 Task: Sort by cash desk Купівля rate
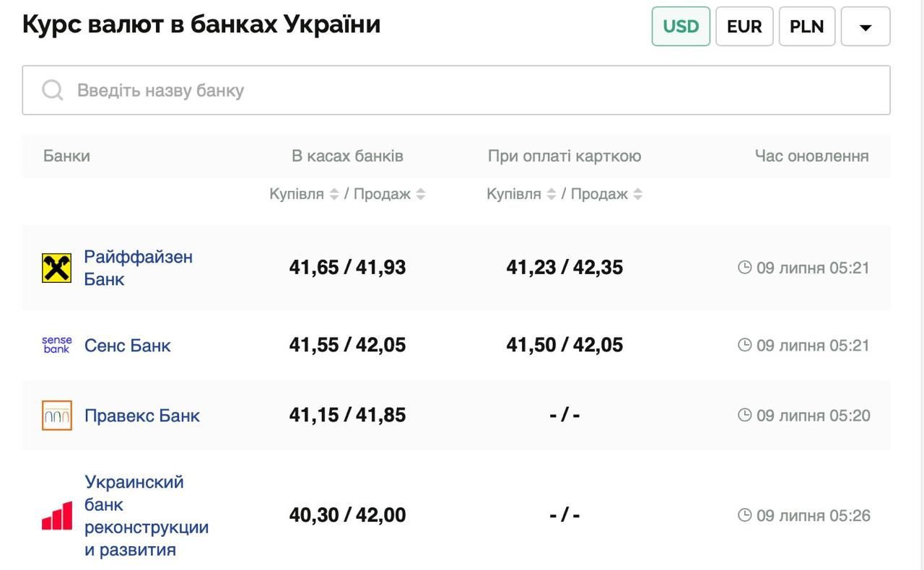pos(334,194)
